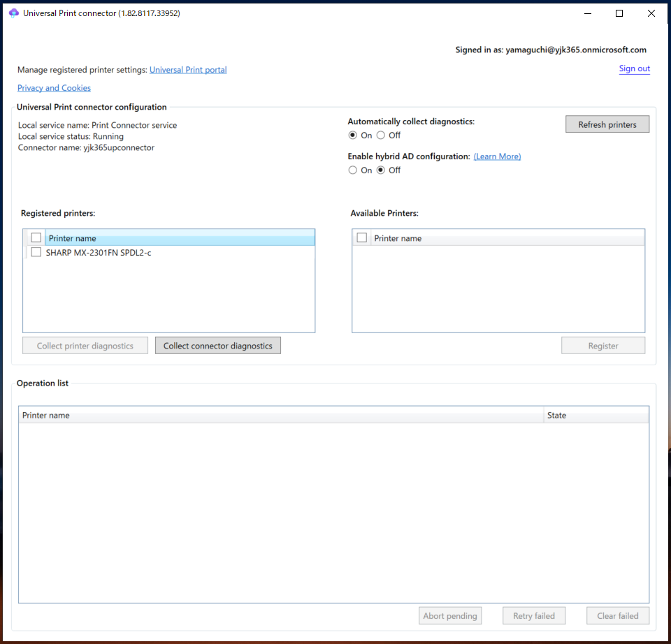Click the 'Local service status: Running' text

pos(71,136)
